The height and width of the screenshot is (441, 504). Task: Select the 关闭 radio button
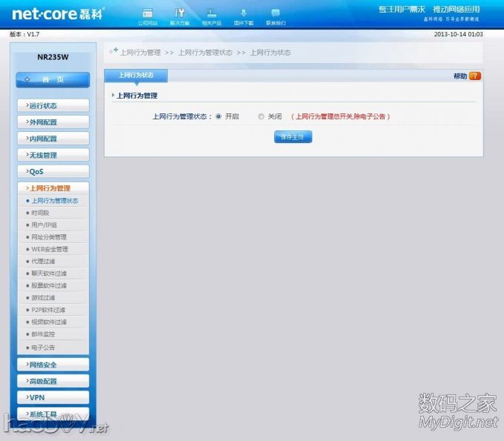pos(261,116)
